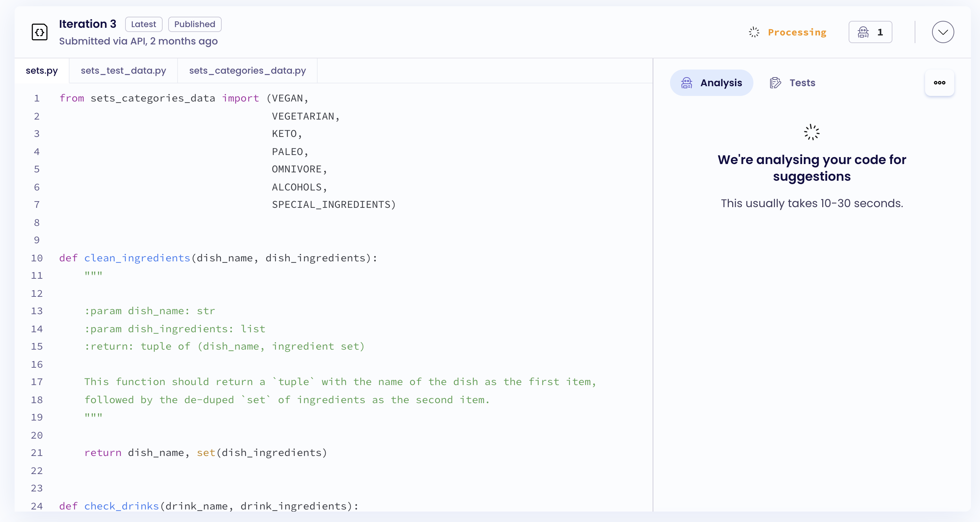This screenshot has height=522, width=980.
Task: Open the more options dropdown in the Analysis panel
Action: coord(940,83)
